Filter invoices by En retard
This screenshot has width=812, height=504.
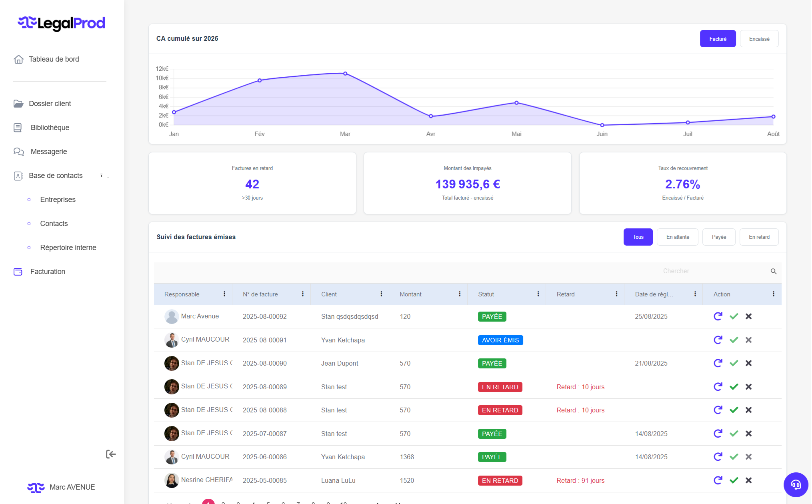[x=759, y=237]
